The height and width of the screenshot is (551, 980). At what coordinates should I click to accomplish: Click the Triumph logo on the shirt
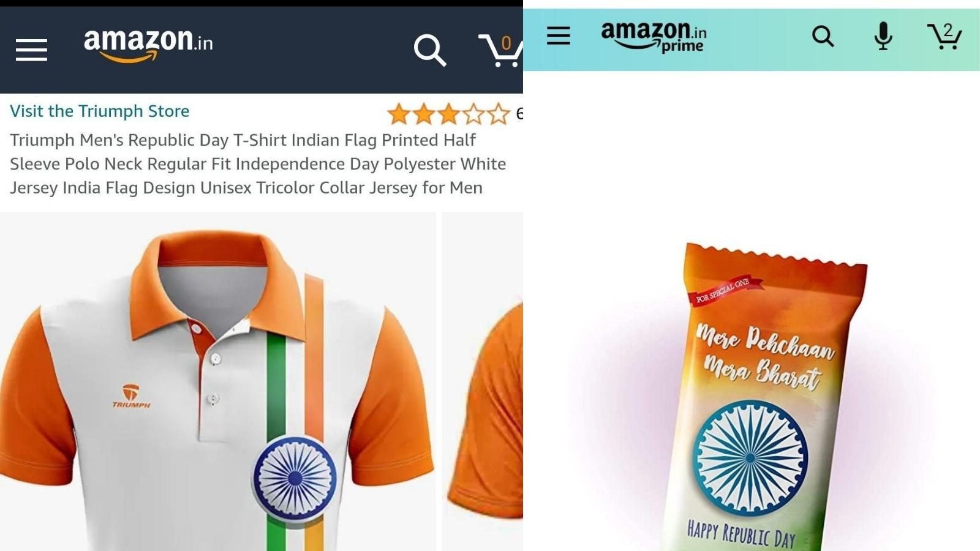coord(131,396)
